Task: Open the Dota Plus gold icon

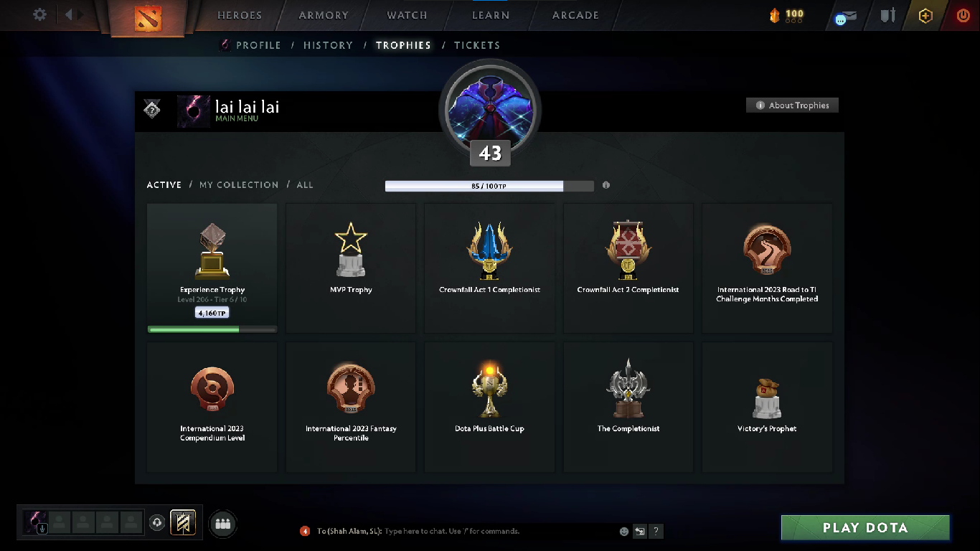Action: tap(925, 15)
